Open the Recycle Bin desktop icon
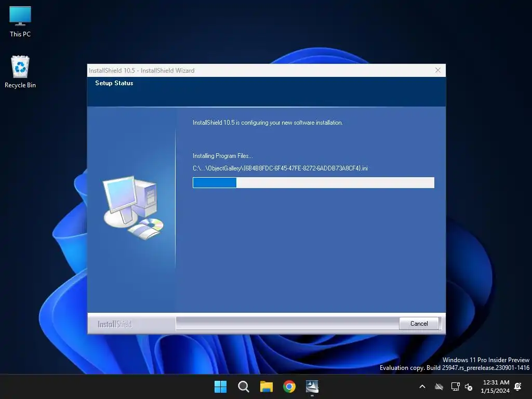The width and height of the screenshot is (532, 399). 20,72
